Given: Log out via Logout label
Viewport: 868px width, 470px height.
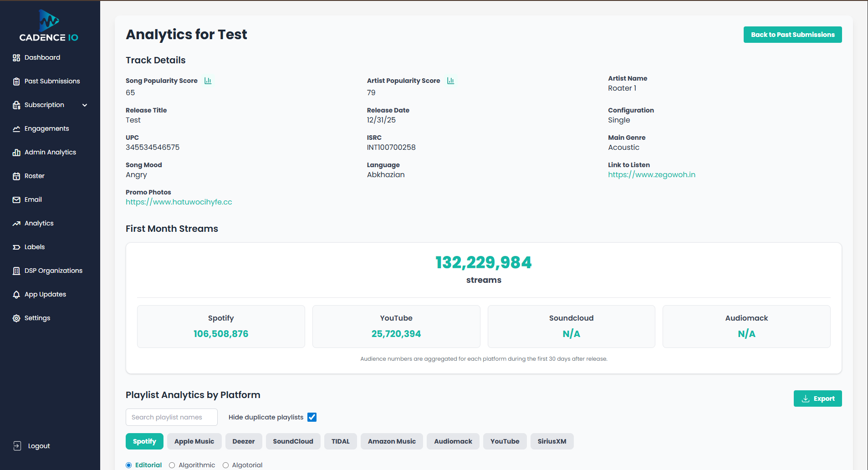Looking at the screenshot, I should tap(39, 446).
